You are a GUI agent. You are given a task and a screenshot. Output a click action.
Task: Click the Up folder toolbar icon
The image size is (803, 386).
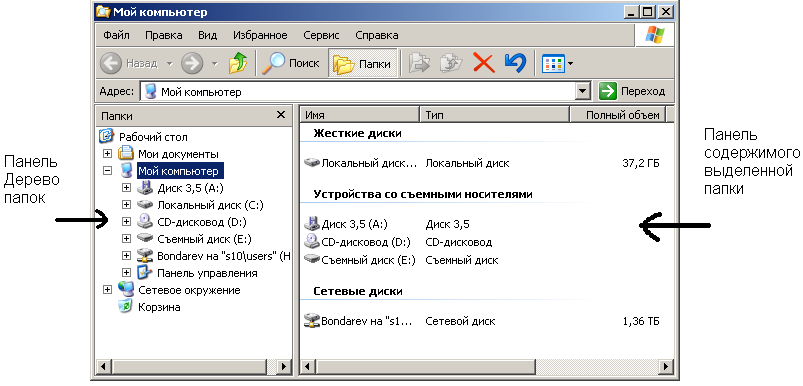[x=237, y=63]
